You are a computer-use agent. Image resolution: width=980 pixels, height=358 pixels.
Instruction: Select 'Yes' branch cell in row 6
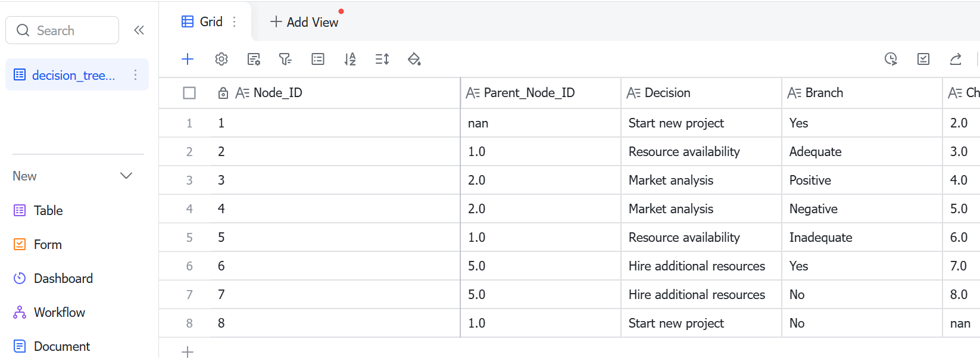tap(862, 266)
